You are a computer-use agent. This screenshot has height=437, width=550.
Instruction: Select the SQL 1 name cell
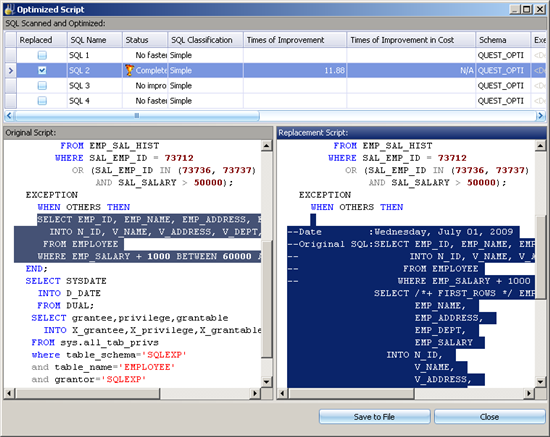(x=95, y=55)
